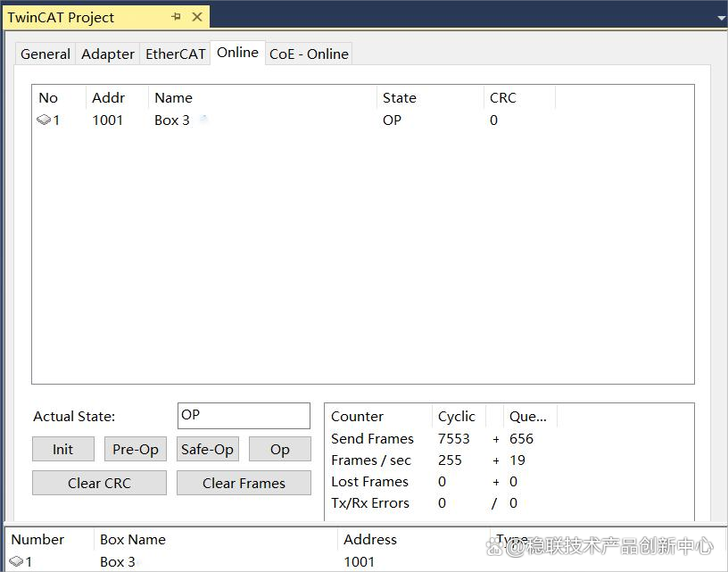Image resolution: width=728 pixels, height=572 pixels.
Task: Click the CRC column header
Action: coord(519,97)
